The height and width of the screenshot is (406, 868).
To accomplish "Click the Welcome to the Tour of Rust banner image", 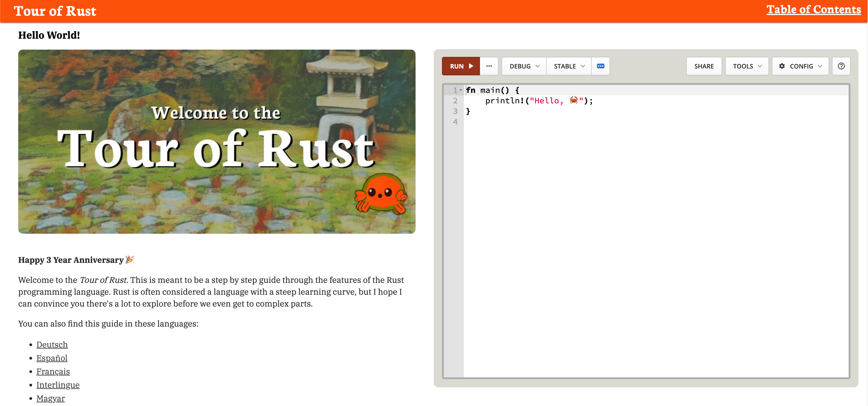I will 217,141.
